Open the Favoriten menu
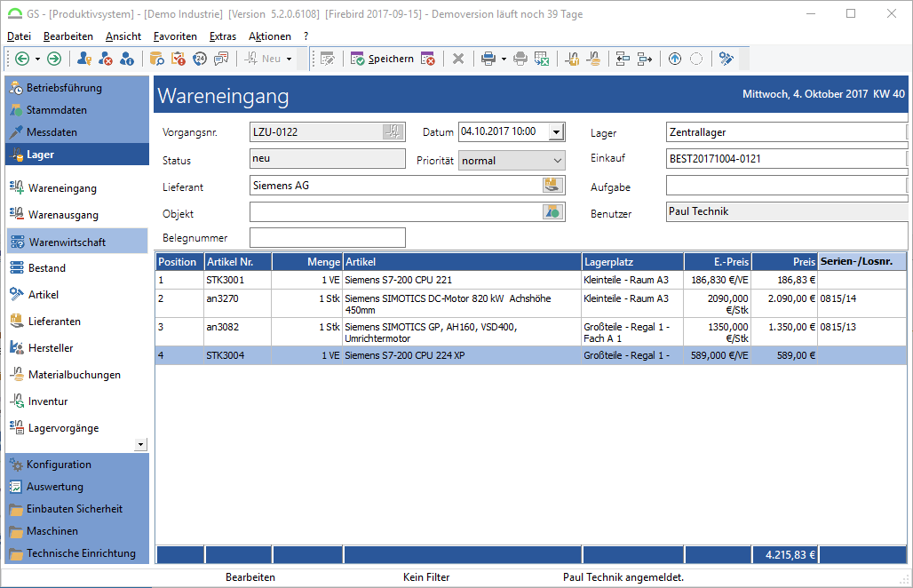The image size is (913, 588). pyautogui.click(x=175, y=36)
